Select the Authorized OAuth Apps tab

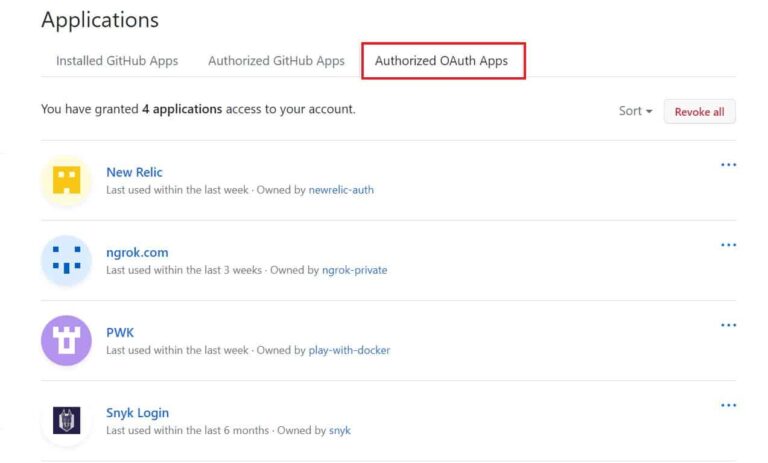pos(441,61)
